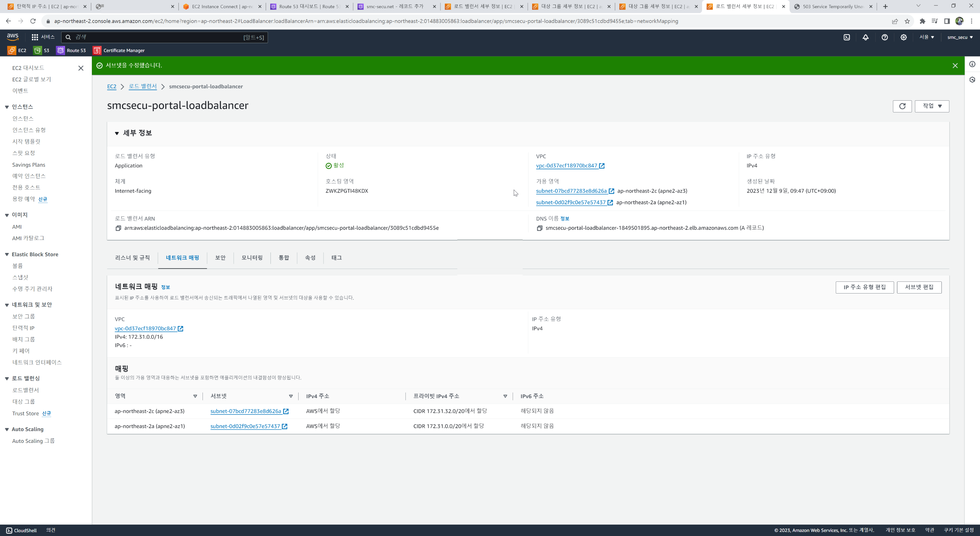Viewport: 980px width, 536px height.
Task: Switch to the 리스너 및 규칙 tab
Action: 132,258
